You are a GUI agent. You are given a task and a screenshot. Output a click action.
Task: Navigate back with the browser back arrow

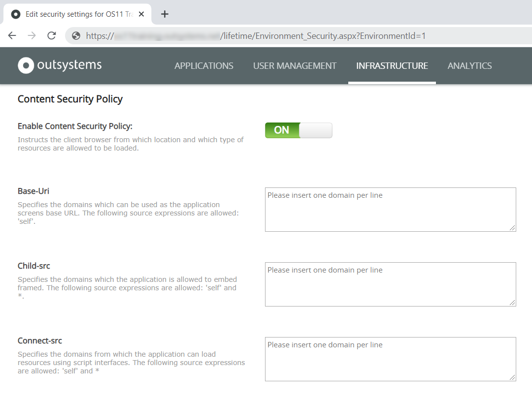point(12,35)
